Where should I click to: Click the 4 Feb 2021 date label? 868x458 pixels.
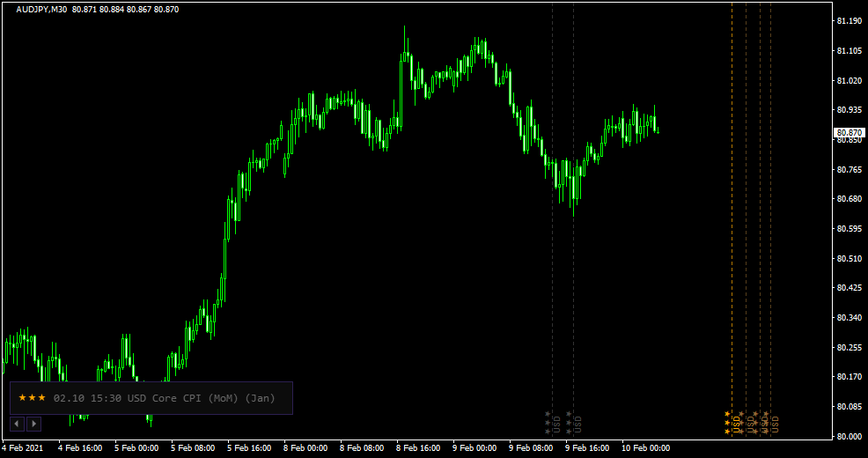(x=25, y=447)
